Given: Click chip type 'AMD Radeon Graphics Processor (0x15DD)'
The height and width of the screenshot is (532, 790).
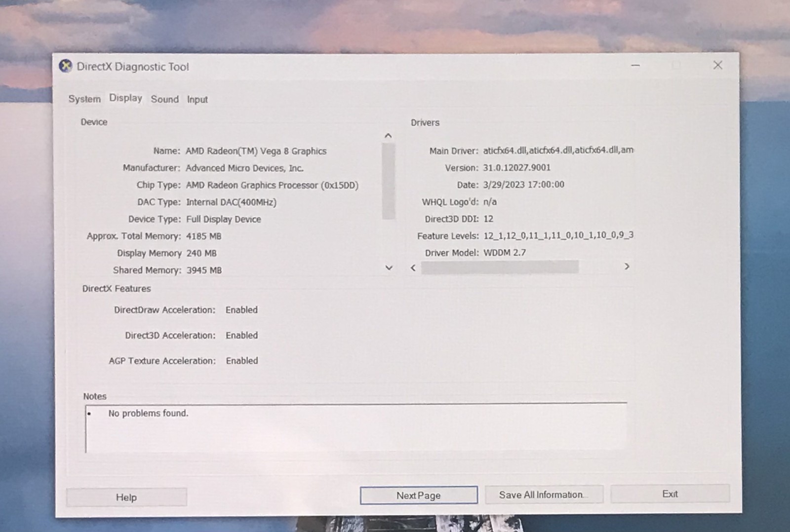Looking at the screenshot, I should pyautogui.click(x=272, y=185).
